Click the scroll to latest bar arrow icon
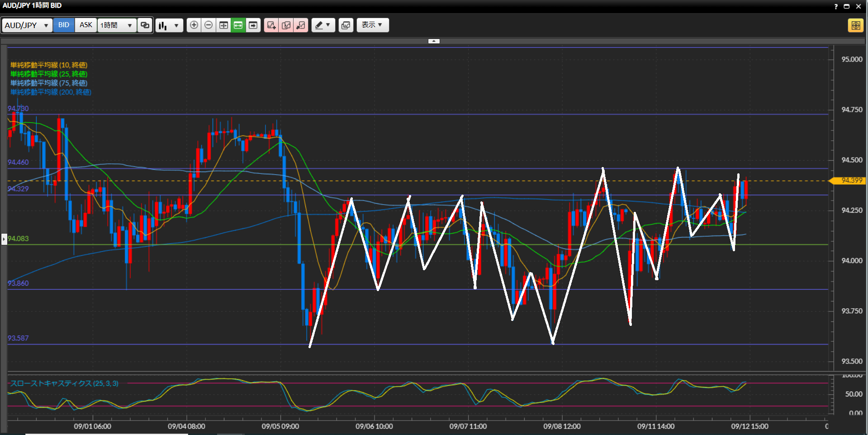 click(x=253, y=25)
